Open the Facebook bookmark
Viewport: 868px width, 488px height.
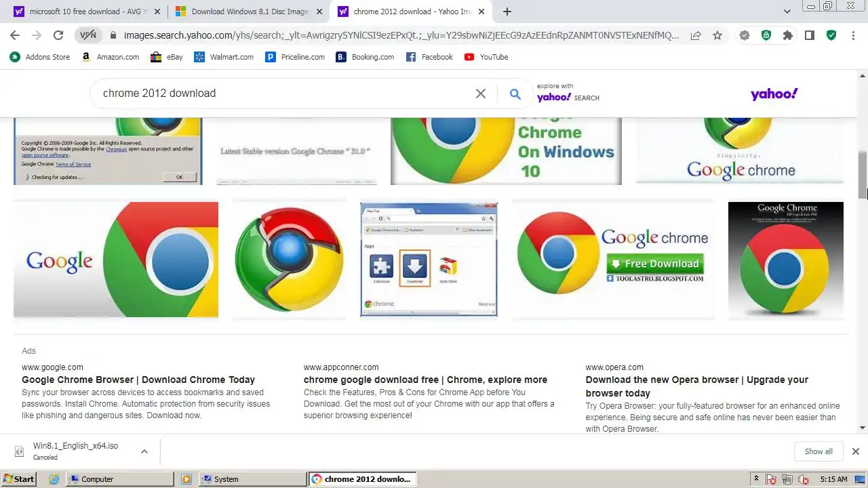pos(429,57)
